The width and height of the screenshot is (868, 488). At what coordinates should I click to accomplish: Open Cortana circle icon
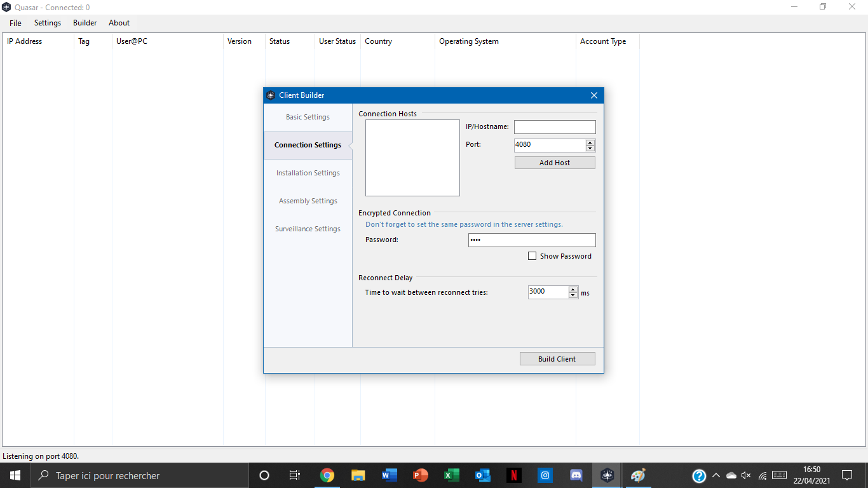(264, 475)
